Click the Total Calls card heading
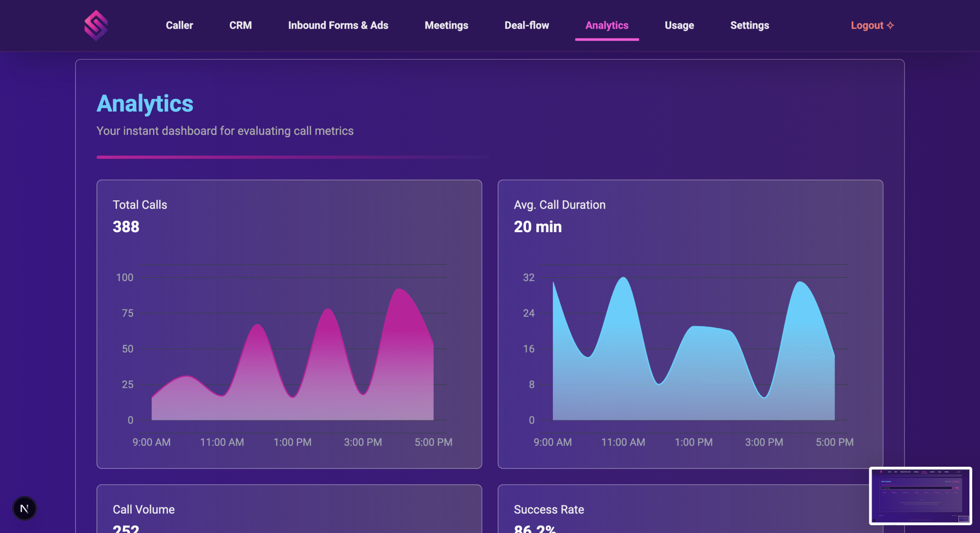Screen dimensions: 980x533 (x=140, y=205)
